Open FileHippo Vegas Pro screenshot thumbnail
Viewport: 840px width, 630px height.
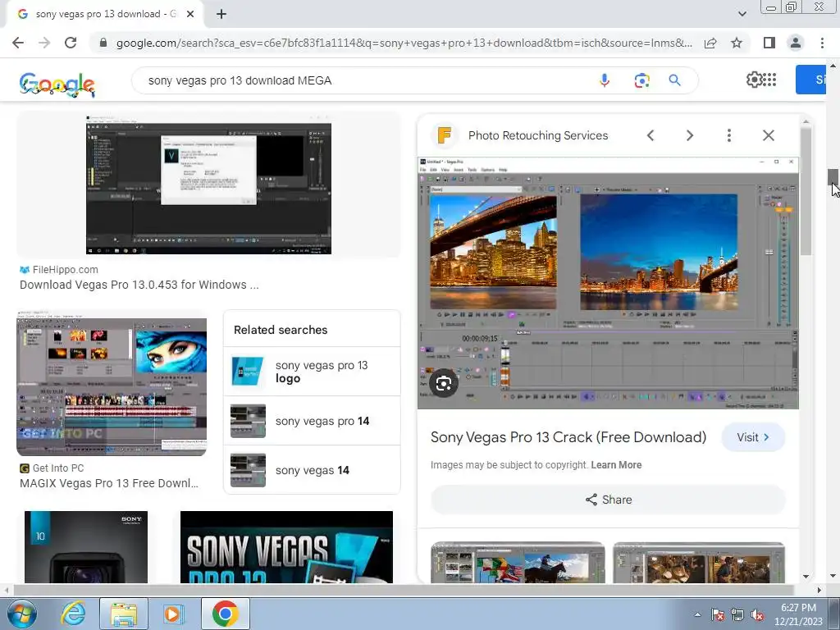[x=208, y=185]
